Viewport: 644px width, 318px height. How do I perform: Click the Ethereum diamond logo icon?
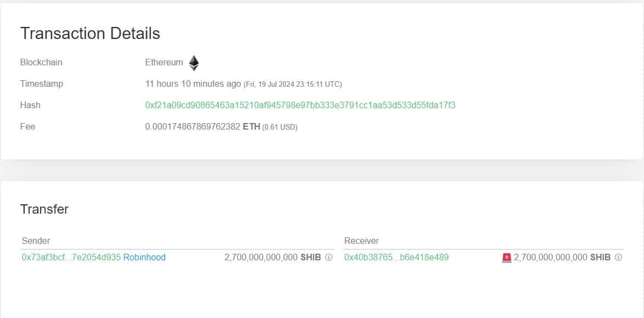pyautogui.click(x=194, y=63)
